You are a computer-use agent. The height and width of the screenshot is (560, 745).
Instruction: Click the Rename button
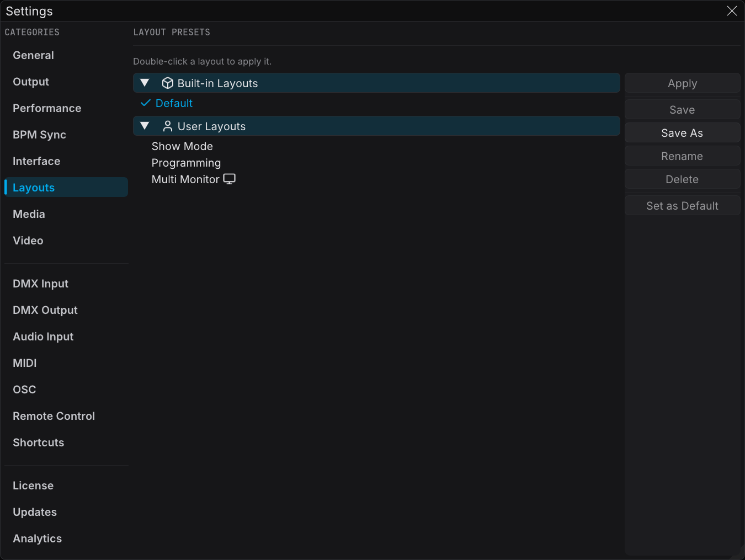[683, 156]
